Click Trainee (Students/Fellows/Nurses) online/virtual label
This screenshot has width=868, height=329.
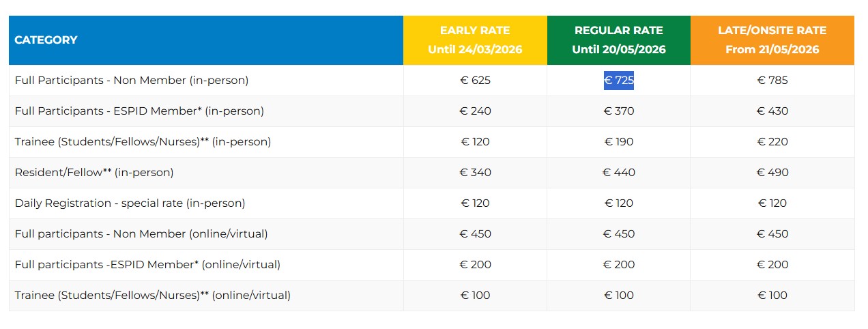click(x=153, y=296)
